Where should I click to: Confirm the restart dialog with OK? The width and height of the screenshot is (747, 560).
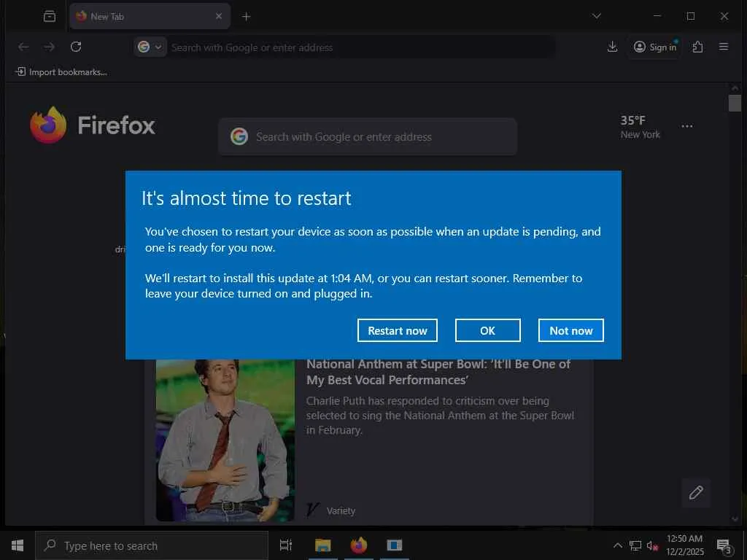(x=487, y=330)
